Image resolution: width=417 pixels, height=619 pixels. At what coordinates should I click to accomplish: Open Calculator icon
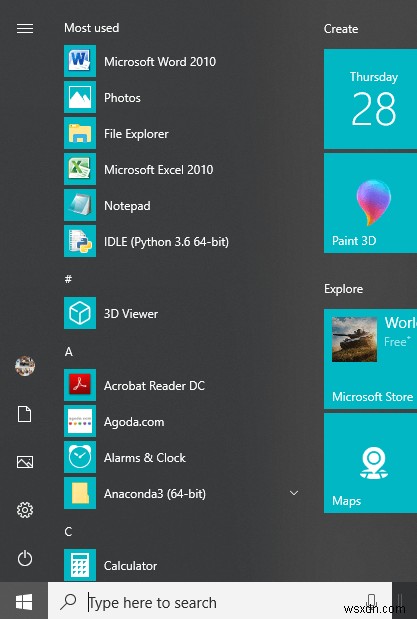pos(80,565)
